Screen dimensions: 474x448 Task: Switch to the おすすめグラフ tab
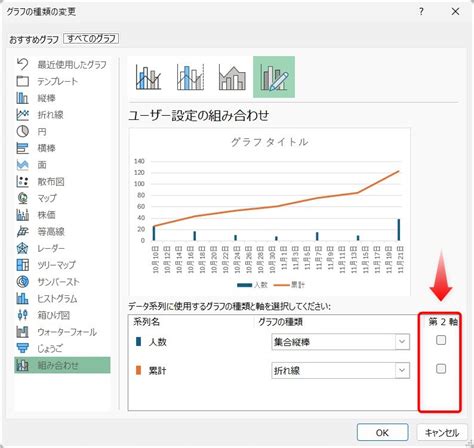point(34,40)
